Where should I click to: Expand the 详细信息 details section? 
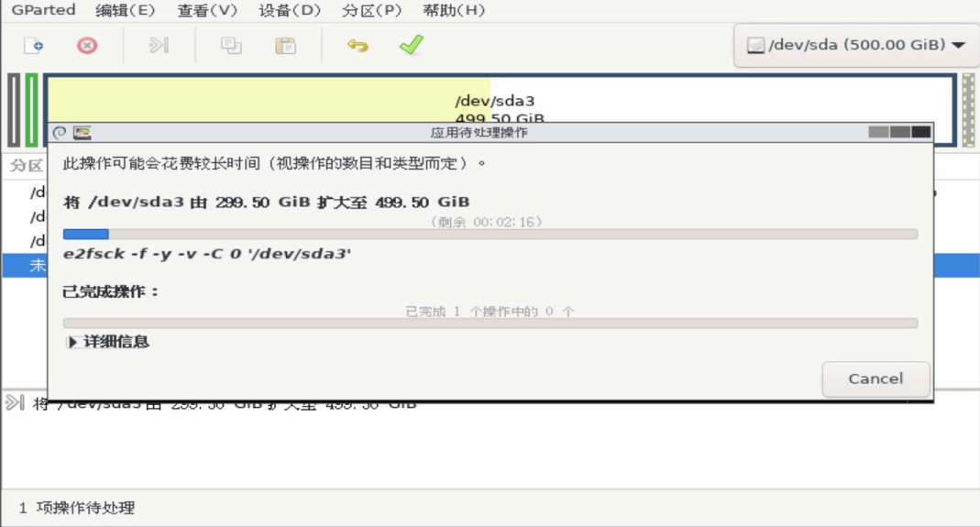[107, 342]
